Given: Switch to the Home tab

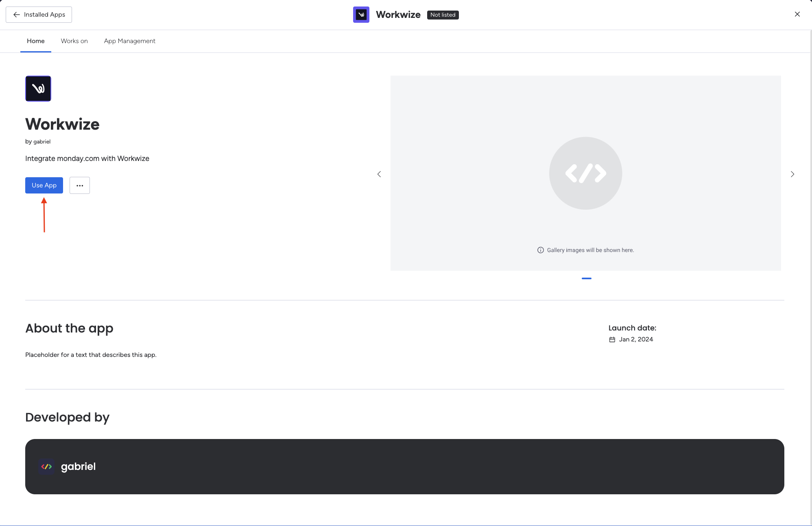Looking at the screenshot, I should (x=36, y=41).
